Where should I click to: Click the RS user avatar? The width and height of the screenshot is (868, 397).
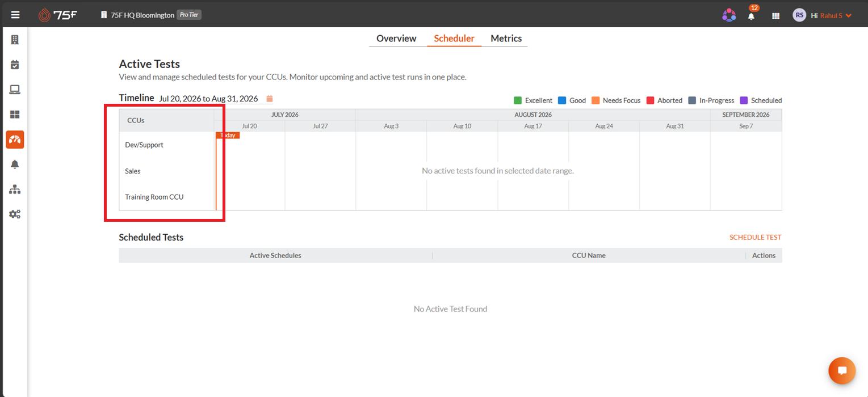point(799,15)
